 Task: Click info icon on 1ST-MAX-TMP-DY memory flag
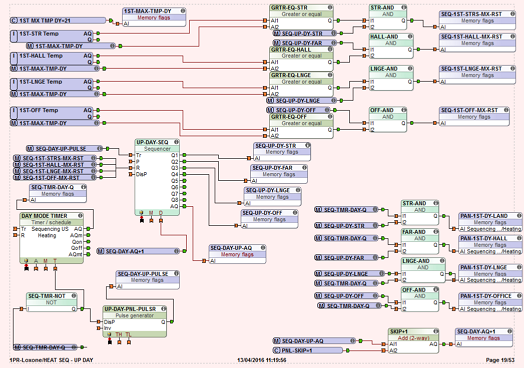click(x=183, y=11)
